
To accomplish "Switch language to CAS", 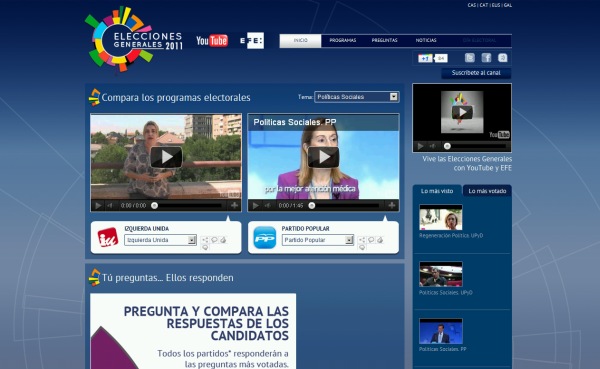I will pos(471,5).
